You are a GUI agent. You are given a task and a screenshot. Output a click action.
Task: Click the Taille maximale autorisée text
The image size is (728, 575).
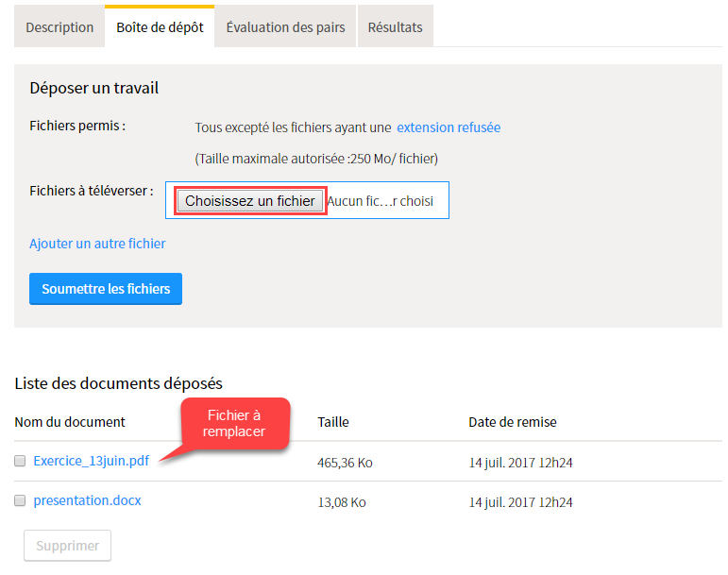(316, 159)
